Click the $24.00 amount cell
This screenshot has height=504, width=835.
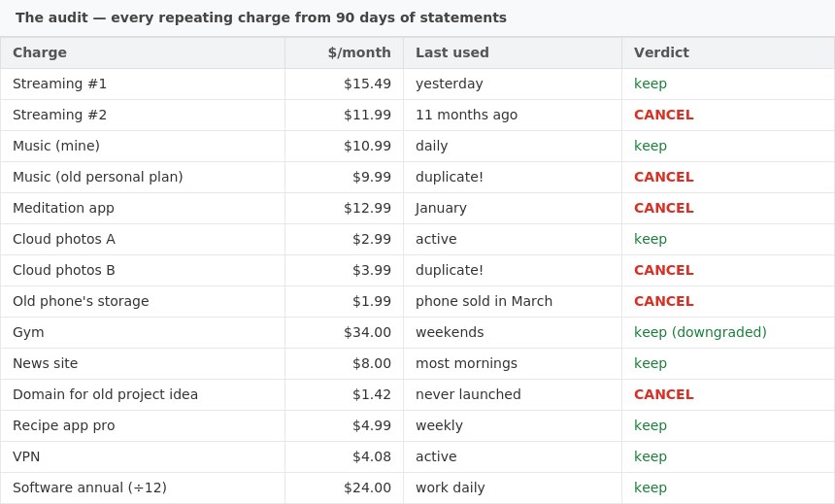(x=344, y=487)
